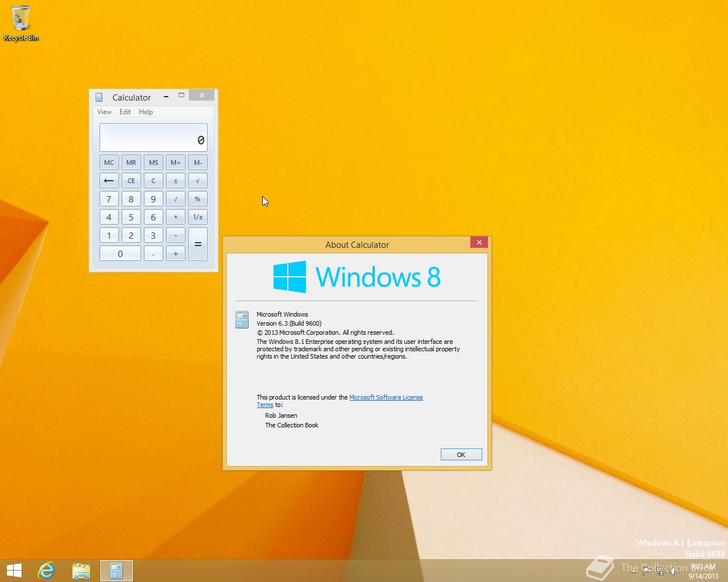This screenshot has width=728, height=582.
Task: Click the Calculator title bar icon
Action: click(x=99, y=97)
